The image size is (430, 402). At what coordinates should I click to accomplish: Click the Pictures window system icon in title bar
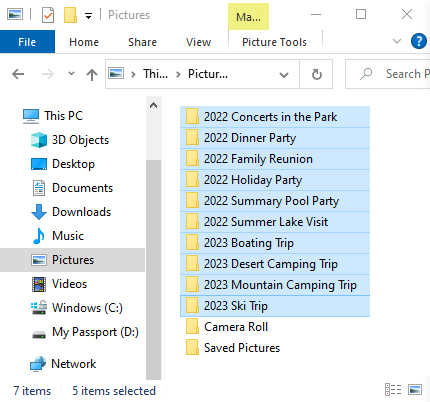[15, 14]
